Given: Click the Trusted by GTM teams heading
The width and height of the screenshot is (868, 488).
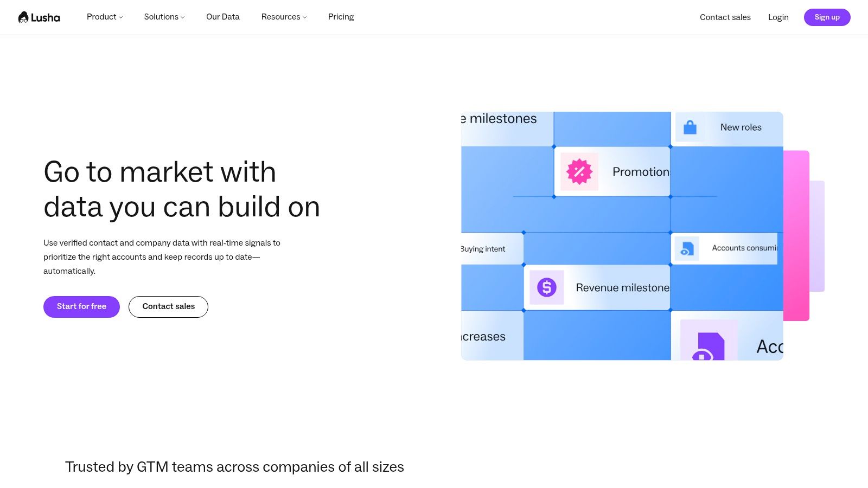Looking at the screenshot, I should 234,467.
